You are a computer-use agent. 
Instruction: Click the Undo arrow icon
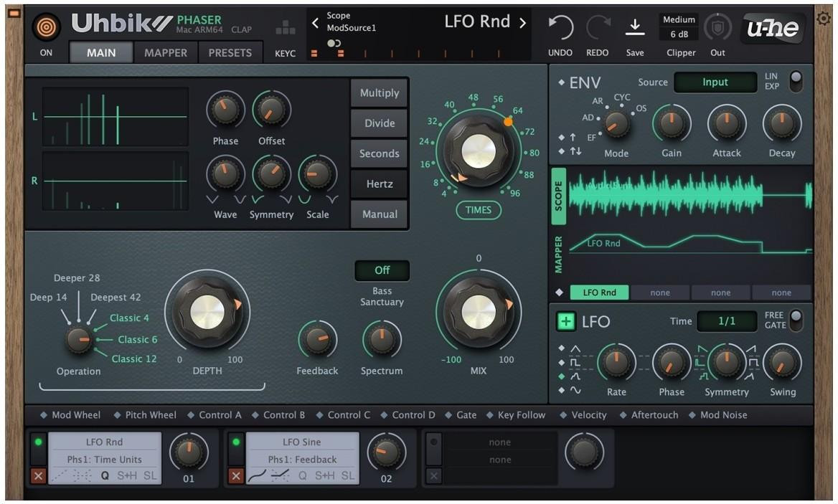pos(560,27)
